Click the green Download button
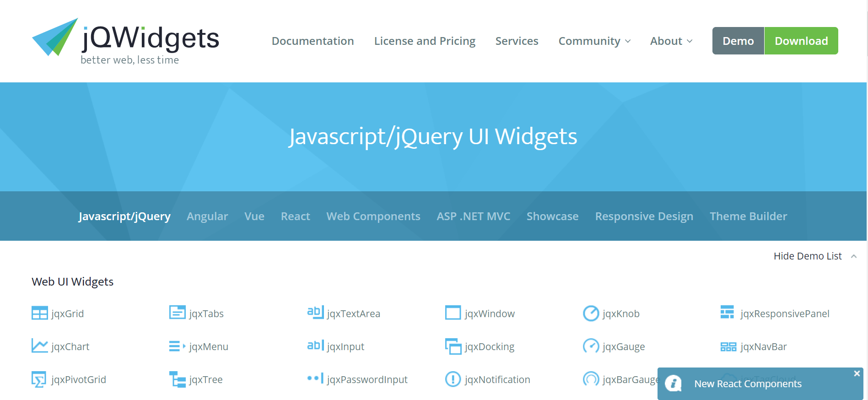Viewport: 868px width, 400px height. click(x=801, y=41)
